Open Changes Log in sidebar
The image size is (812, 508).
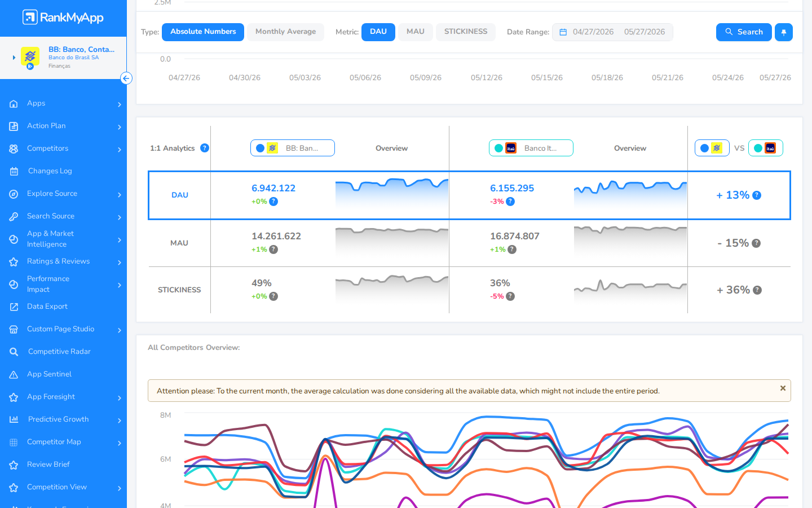point(50,171)
